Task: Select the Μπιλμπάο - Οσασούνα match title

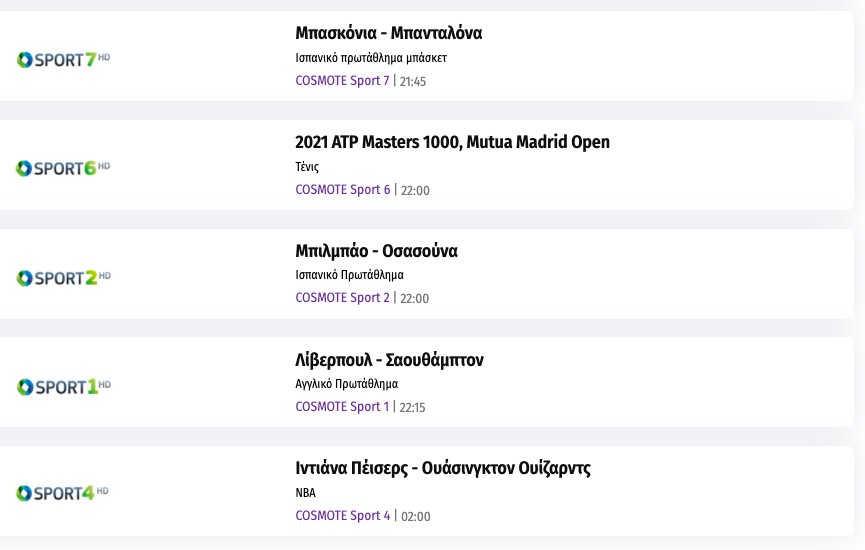Action: pyautogui.click(x=376, y=251)
